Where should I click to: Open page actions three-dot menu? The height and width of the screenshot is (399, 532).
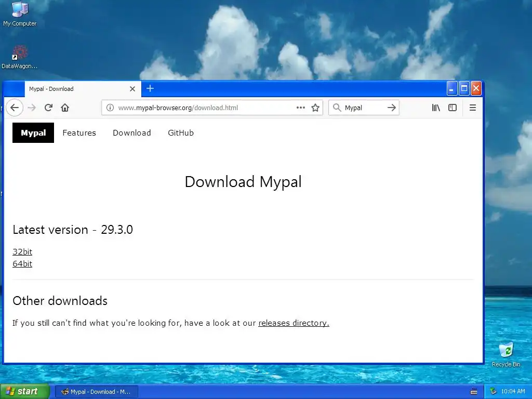300,108
